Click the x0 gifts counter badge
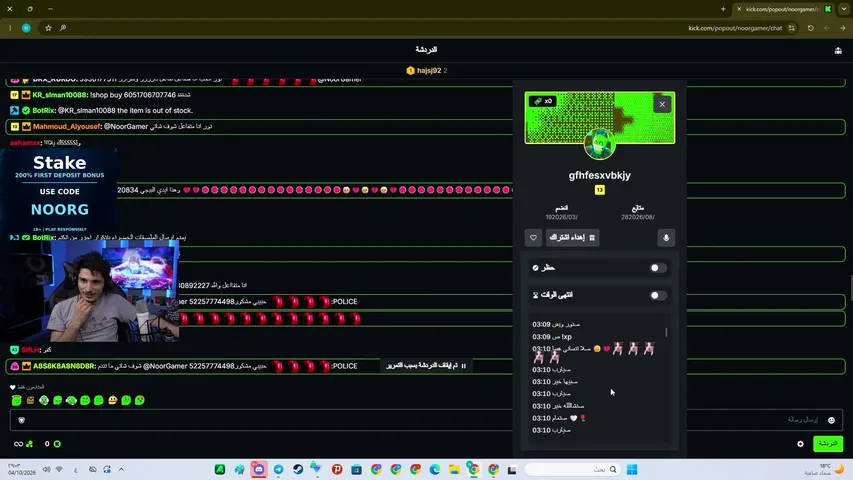 pos(542,101)
